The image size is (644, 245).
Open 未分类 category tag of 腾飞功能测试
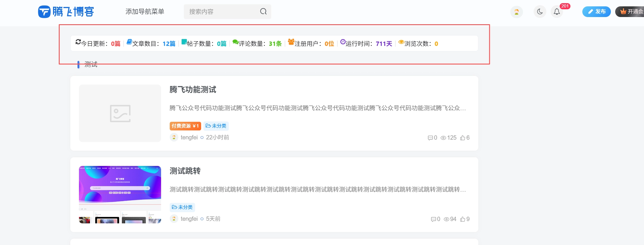(216, 126)
